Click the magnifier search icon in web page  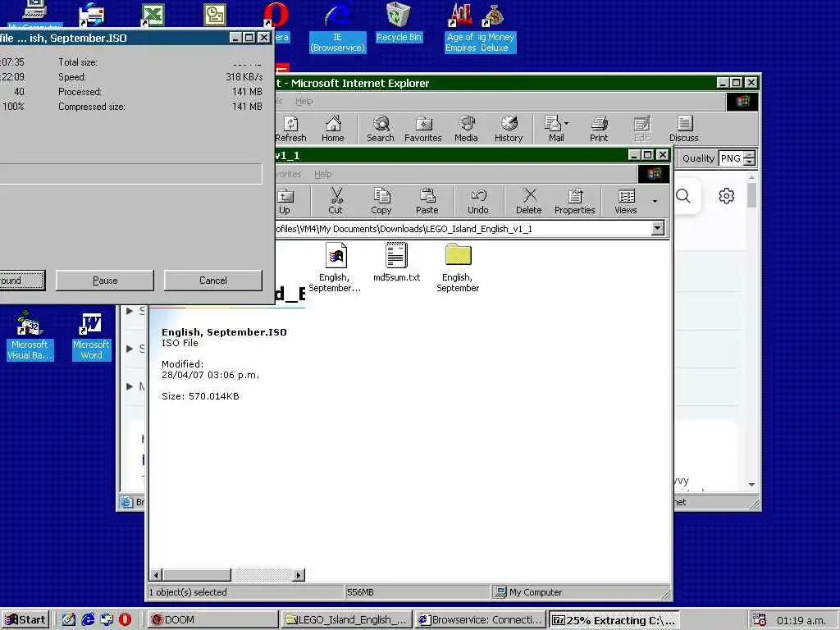(683, 196)
